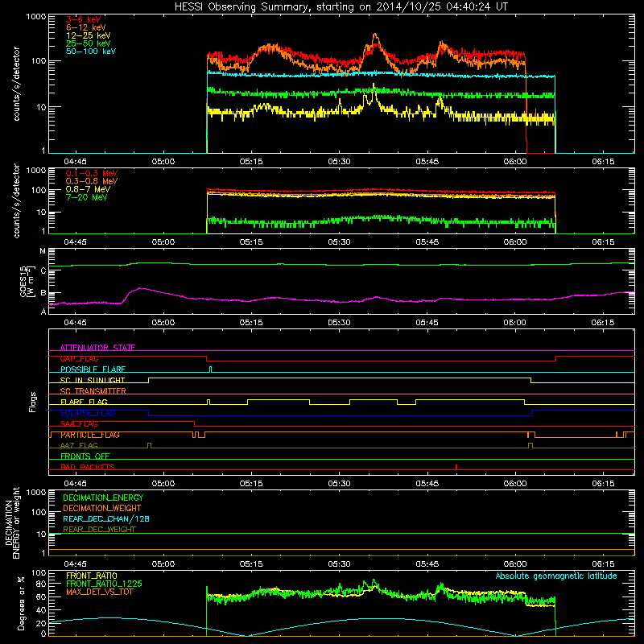Viewport: 644px width, 644px height.
Task: Select the SAA_FLAG label
Action: 79,423
